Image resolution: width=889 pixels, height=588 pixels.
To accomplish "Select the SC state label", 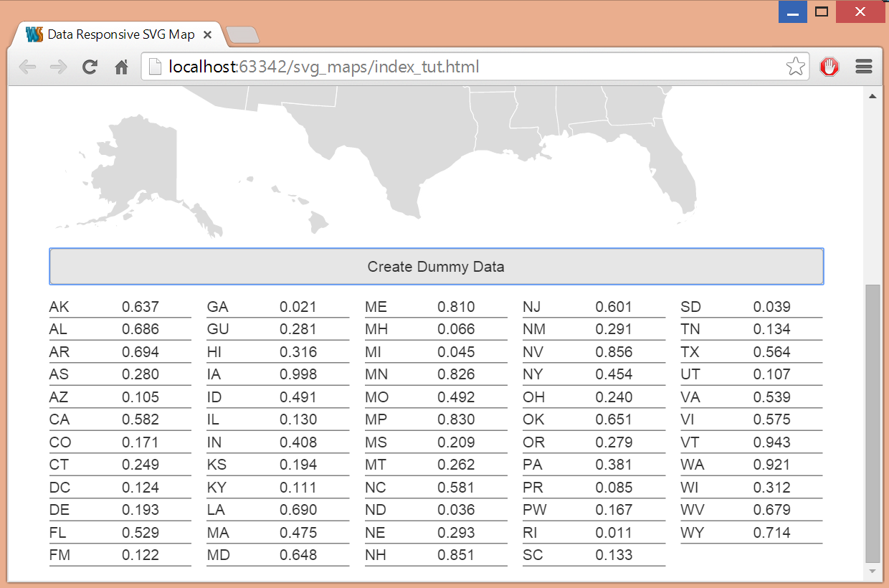I will click(x=533, y=555).
